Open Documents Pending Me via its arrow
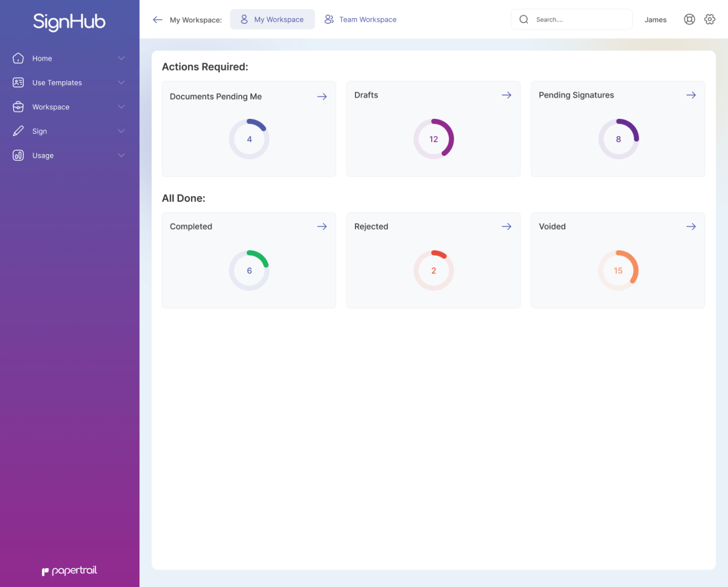Image resolution: width=728 pixels, height=587 pixels. pyautogui.click(x=322, y=96)
